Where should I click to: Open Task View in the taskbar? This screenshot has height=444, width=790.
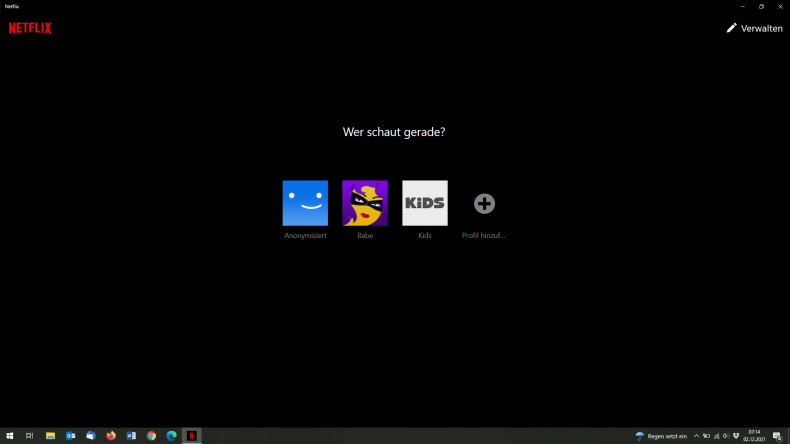coord(30,436)
